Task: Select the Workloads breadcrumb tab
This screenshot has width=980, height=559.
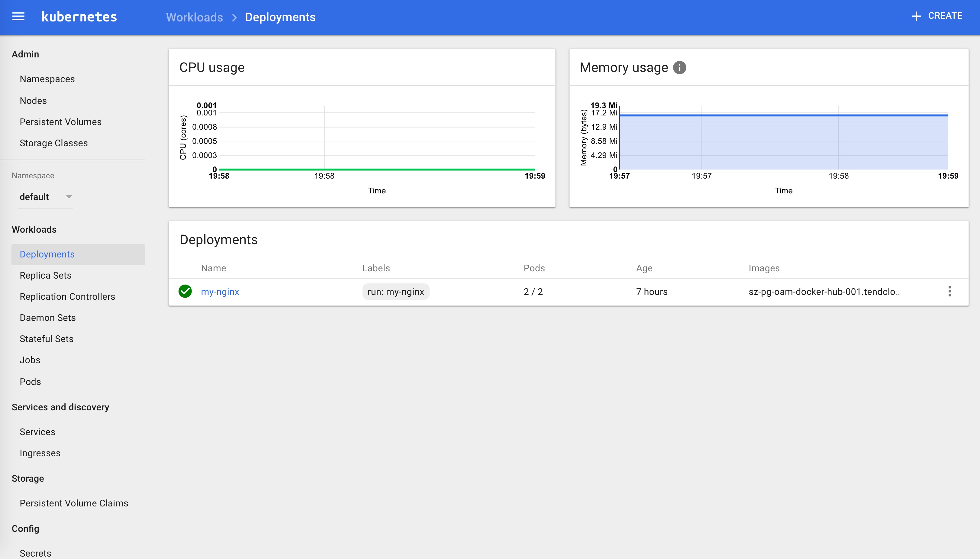Action: click(194, 18)
